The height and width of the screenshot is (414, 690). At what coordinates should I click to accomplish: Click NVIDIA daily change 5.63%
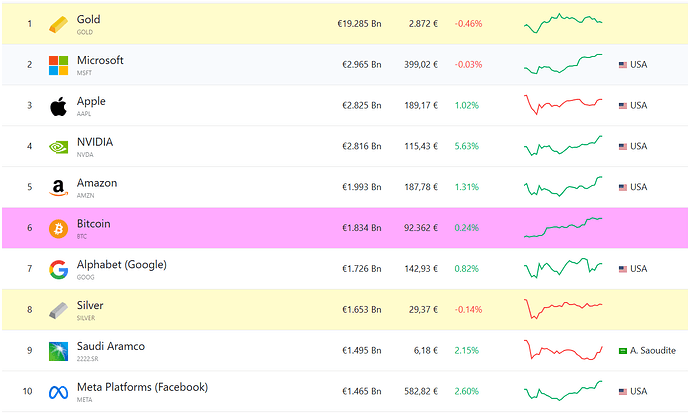(x=466, y=147)
